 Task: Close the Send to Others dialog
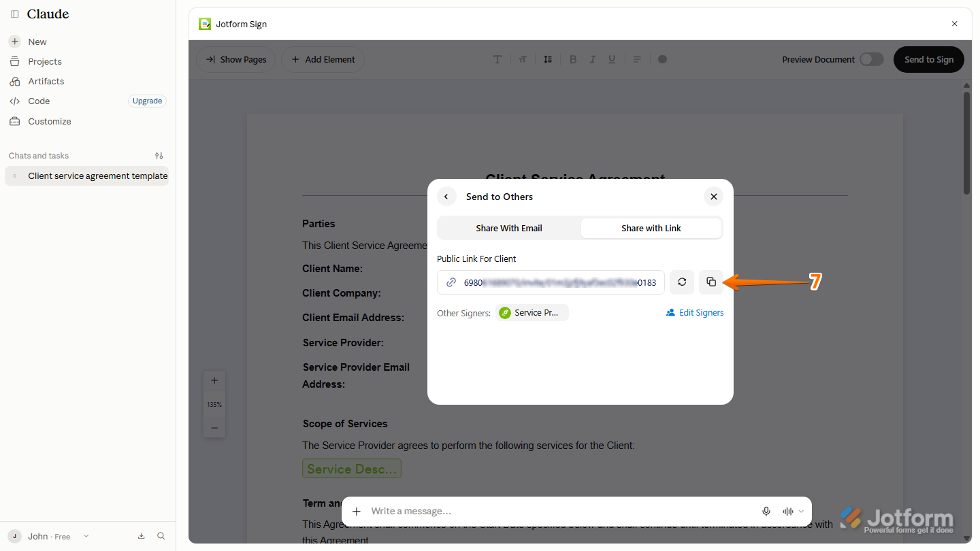pyautogui.click(x=713, y=197)
